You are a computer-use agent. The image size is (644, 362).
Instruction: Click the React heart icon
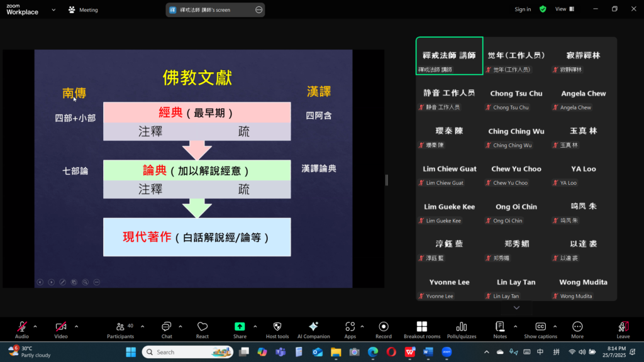(x=203, y=329)
